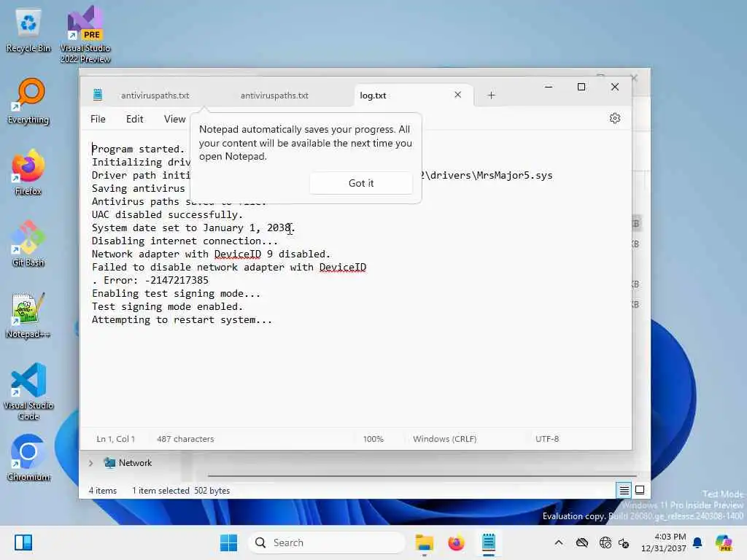This screenshot has height=560, width=747.
Task: Click the taskbar Search box
Action: tap(326, 542)
